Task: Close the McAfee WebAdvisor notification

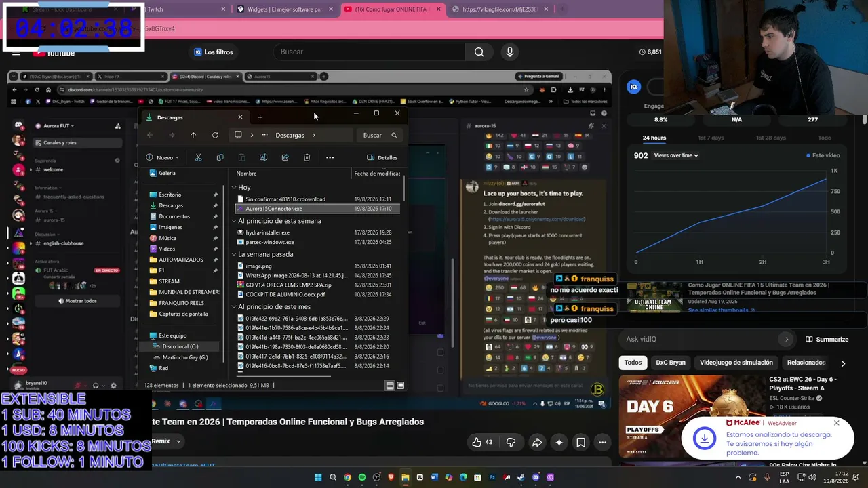Action: pos(836,423)
